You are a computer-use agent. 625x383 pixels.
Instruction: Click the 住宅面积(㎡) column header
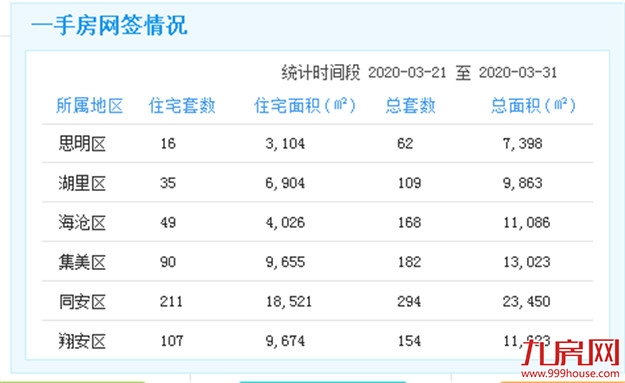[305, 106]
